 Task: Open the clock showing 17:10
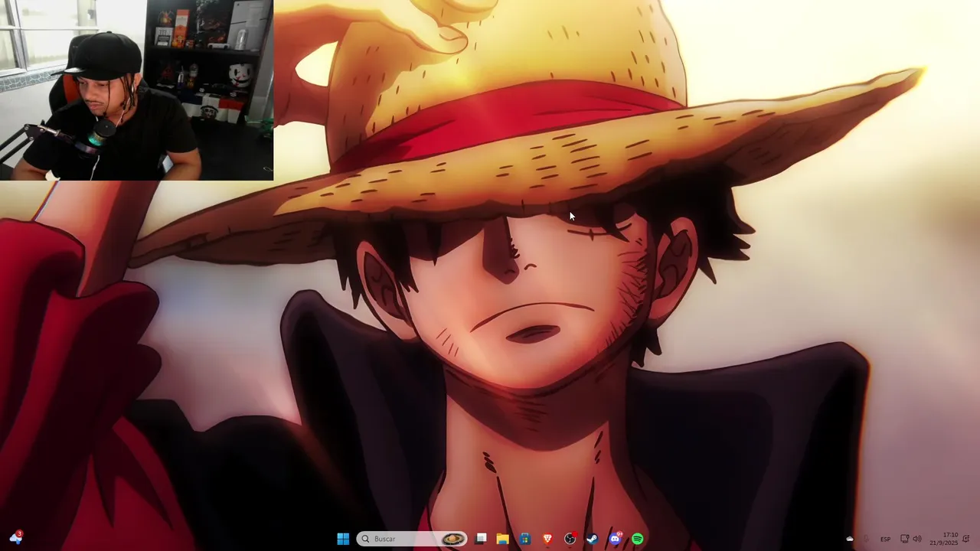click(944, 539)
